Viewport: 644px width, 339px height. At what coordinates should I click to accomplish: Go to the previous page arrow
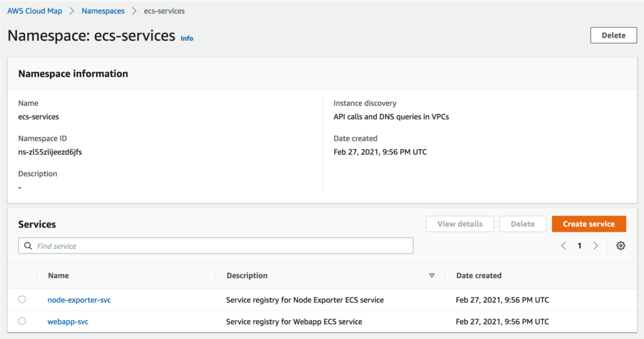[x=563, y=246]
